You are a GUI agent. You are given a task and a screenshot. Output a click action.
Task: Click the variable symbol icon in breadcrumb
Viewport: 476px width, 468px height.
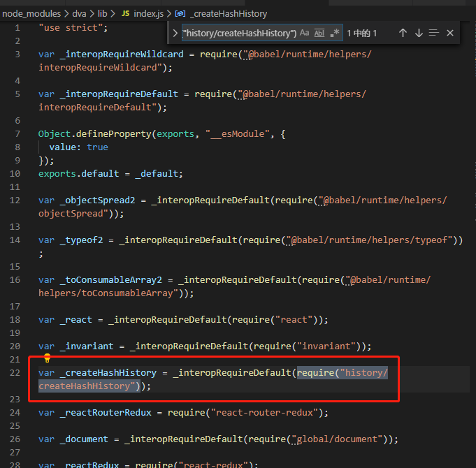(180, 14)
